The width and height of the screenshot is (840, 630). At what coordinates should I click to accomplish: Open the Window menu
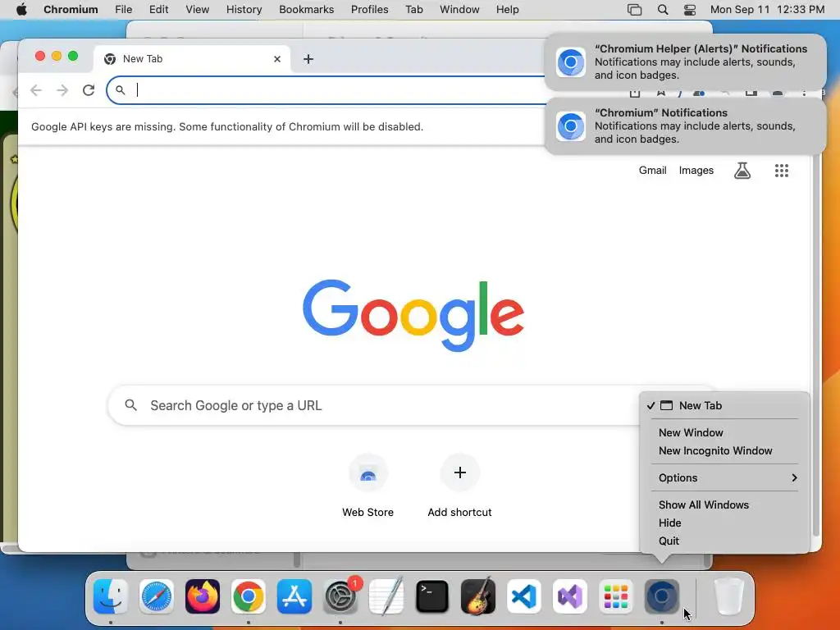tap(459, 10)
